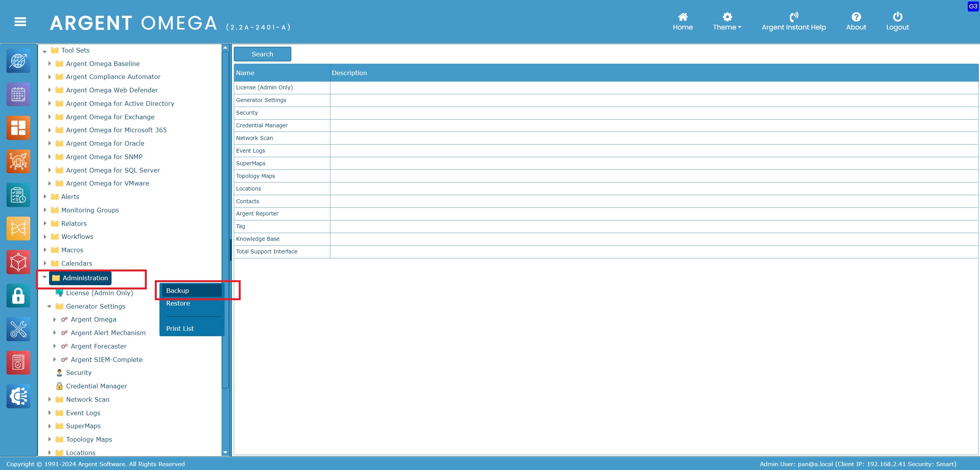The image size is (980, 470).
Task: Click the Home icon in header
Action: tap(683, 17)
